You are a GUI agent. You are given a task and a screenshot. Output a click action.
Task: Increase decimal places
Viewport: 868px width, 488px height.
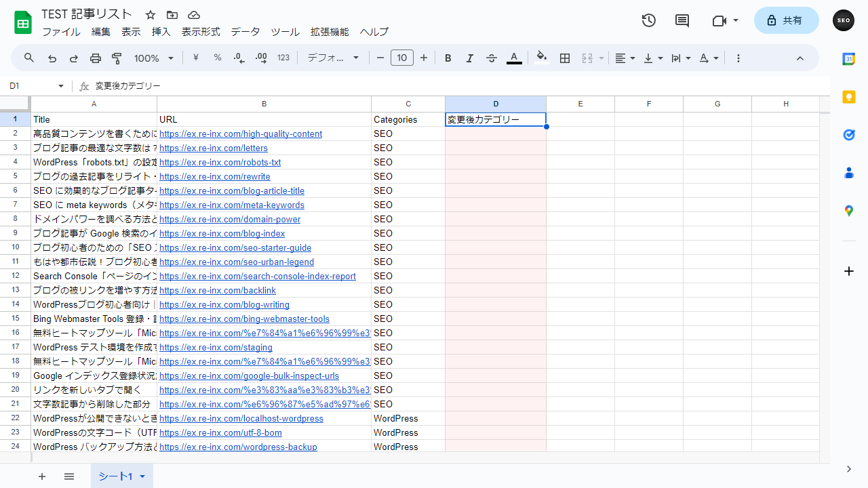coord(261,58)
